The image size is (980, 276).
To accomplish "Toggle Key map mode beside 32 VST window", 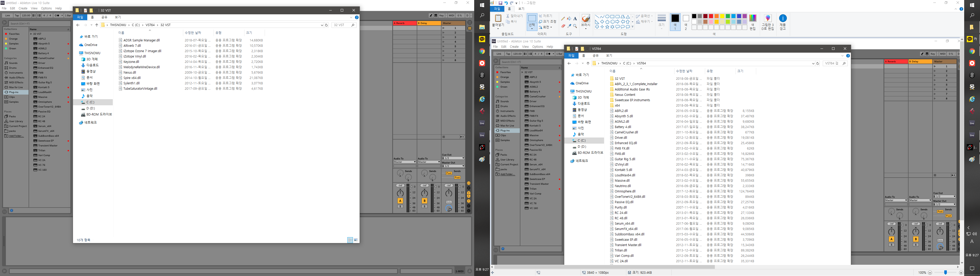I will click(x=441, y=16).
